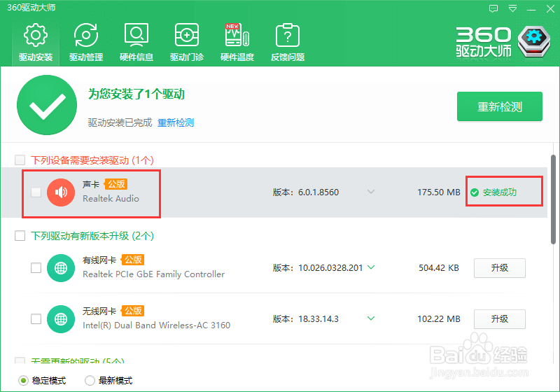Check the 声卡 Realtek Audio checkbox
560x392 pixels.
click(x=36, y=192)
